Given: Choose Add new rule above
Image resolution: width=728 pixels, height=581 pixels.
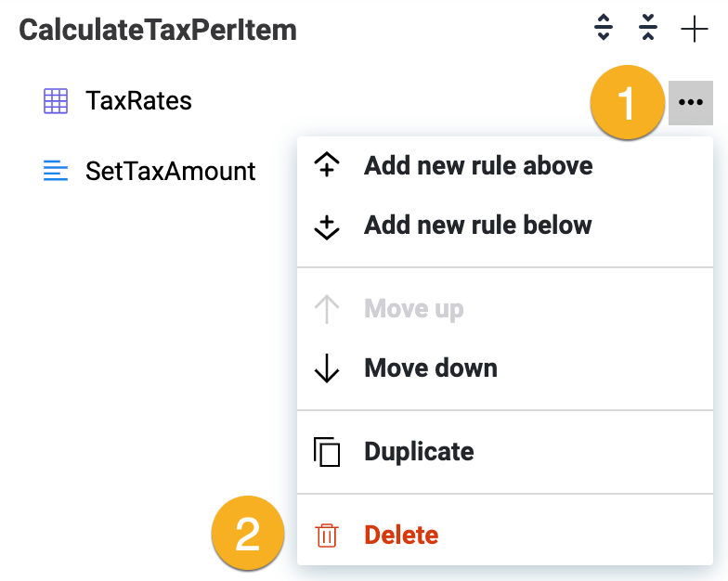Looking at the screenshot, I should point(478,166).
